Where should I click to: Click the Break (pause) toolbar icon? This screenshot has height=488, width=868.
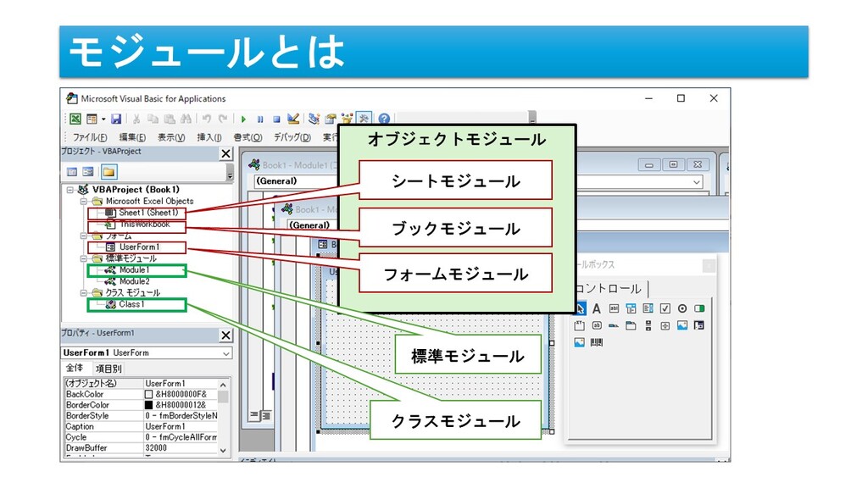[x=260, y=119]
